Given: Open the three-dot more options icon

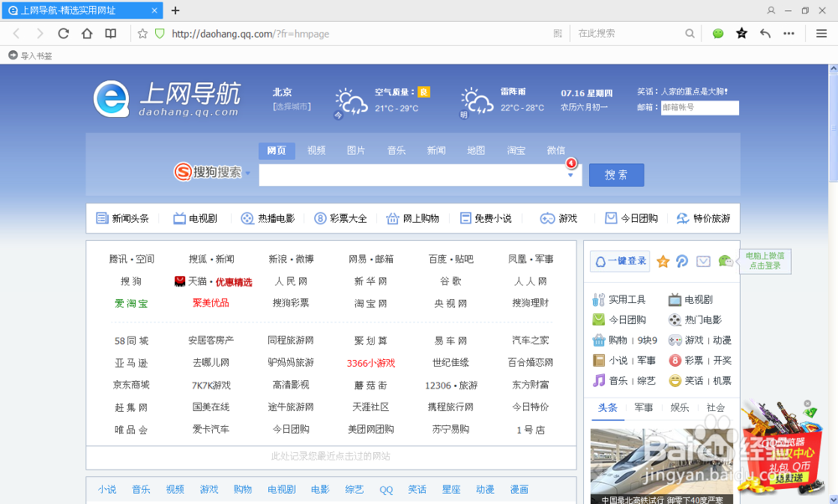Looking at the screenshot, I should click(789, 33).
